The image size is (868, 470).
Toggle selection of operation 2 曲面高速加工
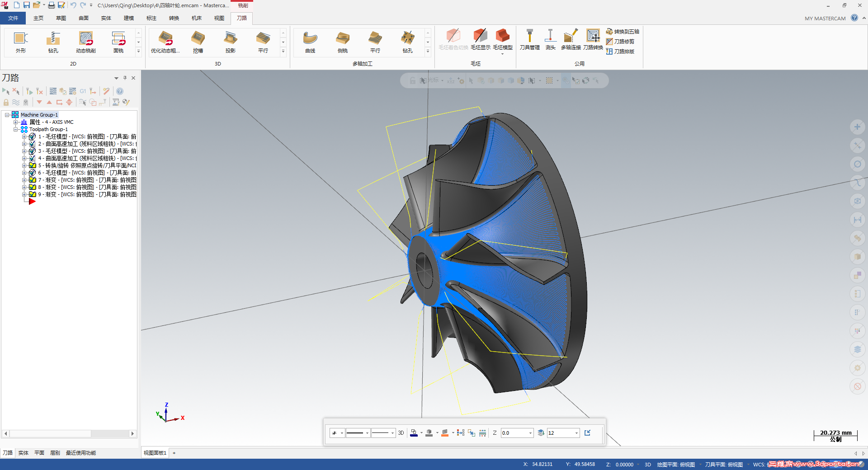point(32,144)
